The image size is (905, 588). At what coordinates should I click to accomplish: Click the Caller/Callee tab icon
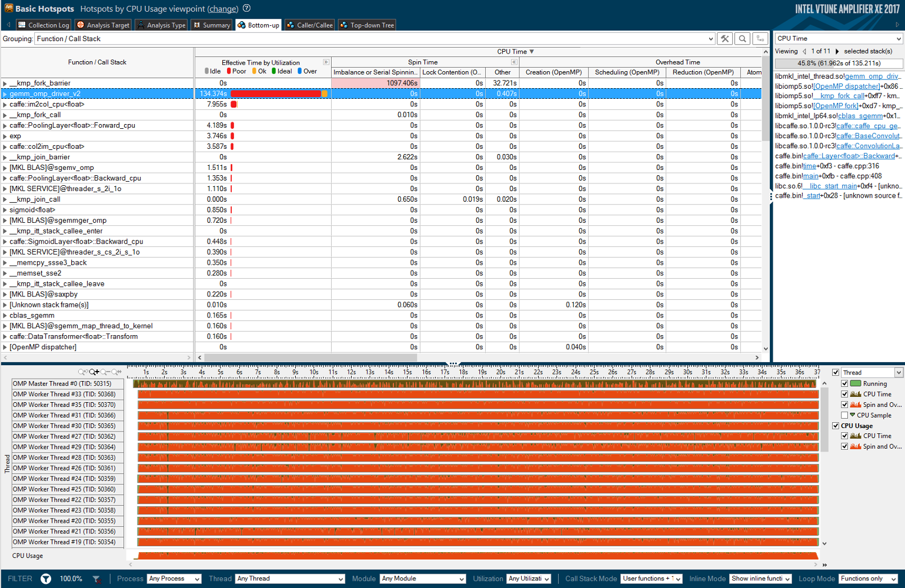290,25
